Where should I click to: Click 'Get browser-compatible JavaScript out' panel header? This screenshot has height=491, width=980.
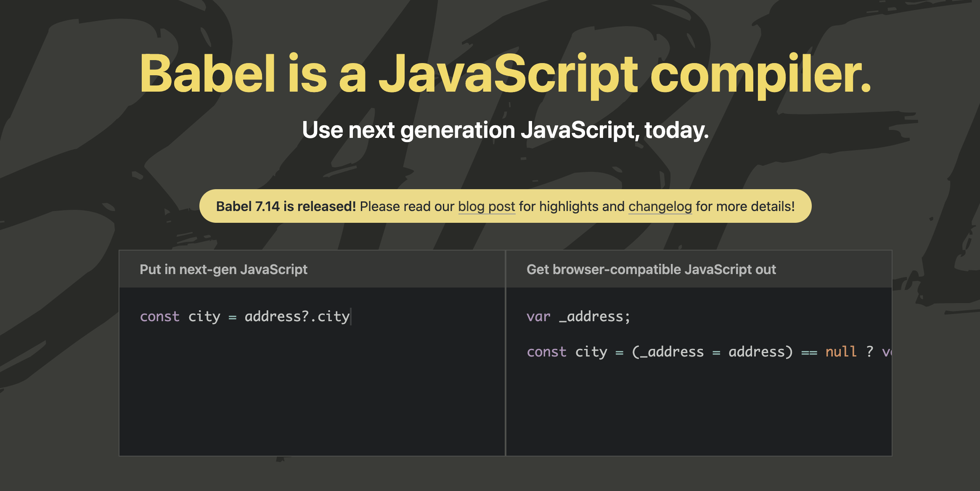pos(699,269)
